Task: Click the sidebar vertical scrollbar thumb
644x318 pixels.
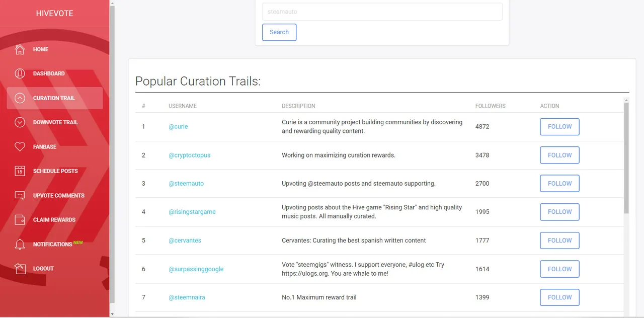Action: (112, 153)
